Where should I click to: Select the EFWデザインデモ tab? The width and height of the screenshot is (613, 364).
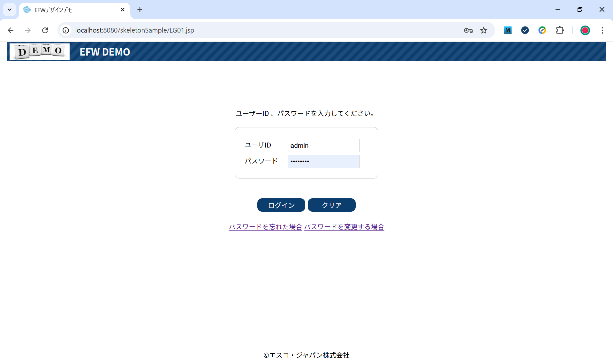coord(64,10)
